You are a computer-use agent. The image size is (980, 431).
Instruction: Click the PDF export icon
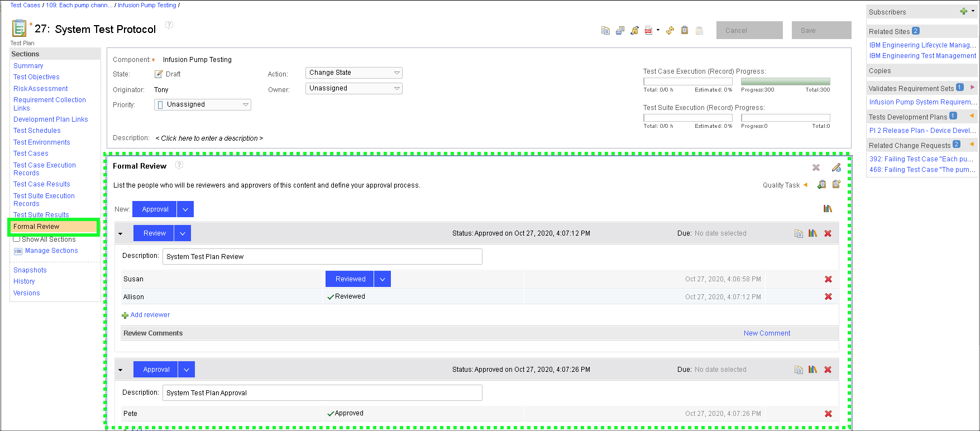click(x=648, y=31)
